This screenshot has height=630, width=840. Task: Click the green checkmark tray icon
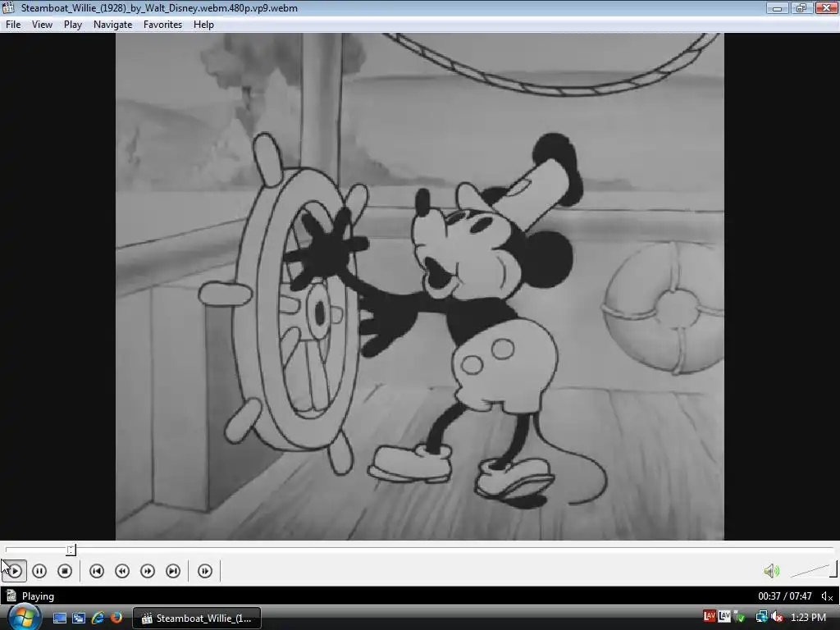click(740, 618)
